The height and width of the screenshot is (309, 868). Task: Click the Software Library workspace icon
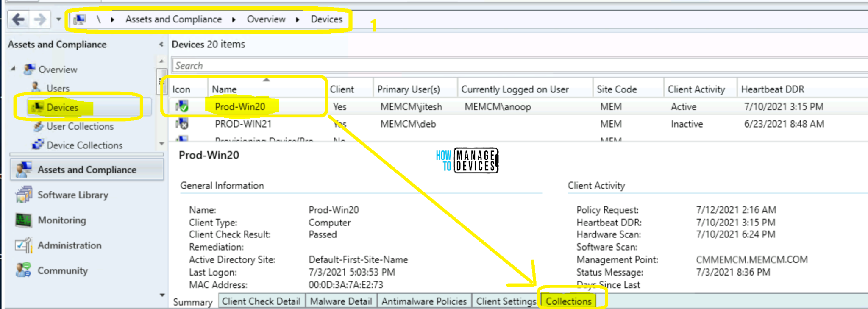pos(23,195)
